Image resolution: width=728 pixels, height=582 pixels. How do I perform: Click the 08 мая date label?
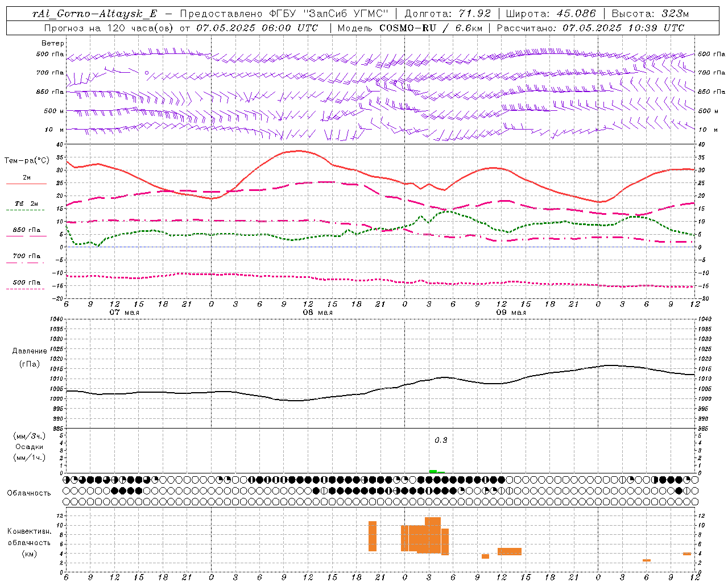(x=317, y=313)
